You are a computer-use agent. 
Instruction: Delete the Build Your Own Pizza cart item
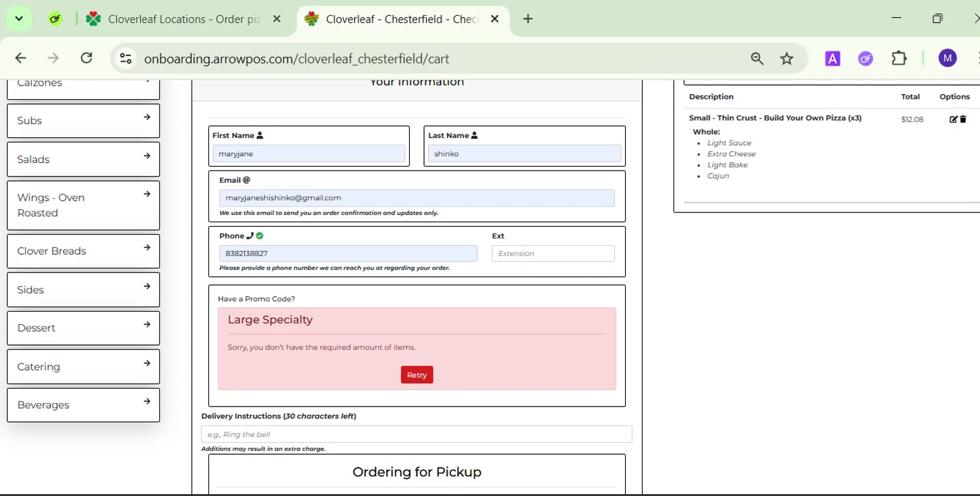(963, 120)
